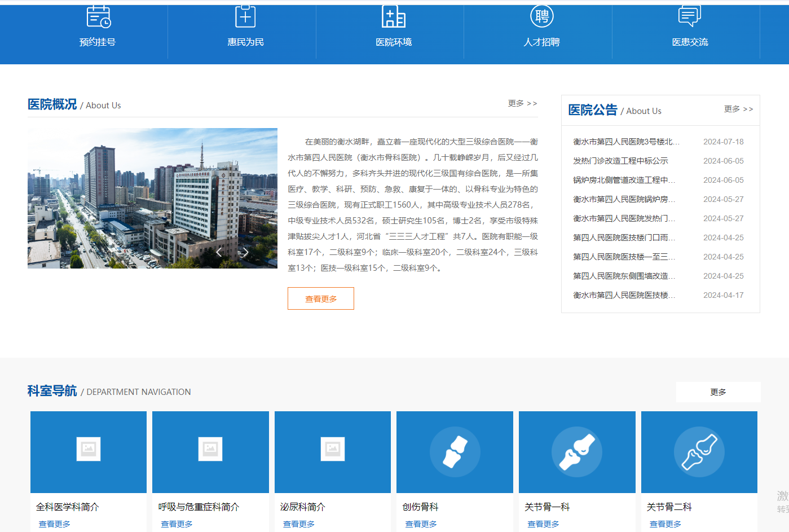Click 查看更多 under 全科医学科简介
The width and height of the screenshot is (789, 532).
pyautogui.click(x=54, y=524)
